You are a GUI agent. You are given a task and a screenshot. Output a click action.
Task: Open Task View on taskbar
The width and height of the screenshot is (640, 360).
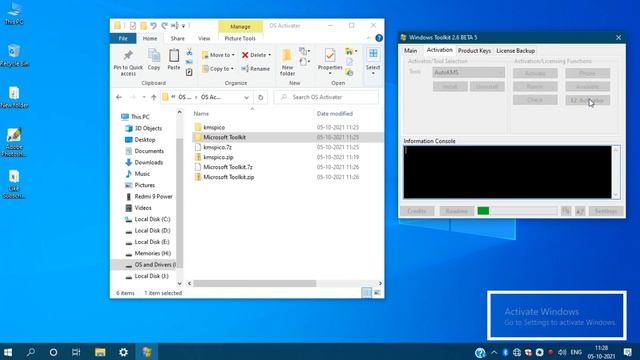(76, 352)
